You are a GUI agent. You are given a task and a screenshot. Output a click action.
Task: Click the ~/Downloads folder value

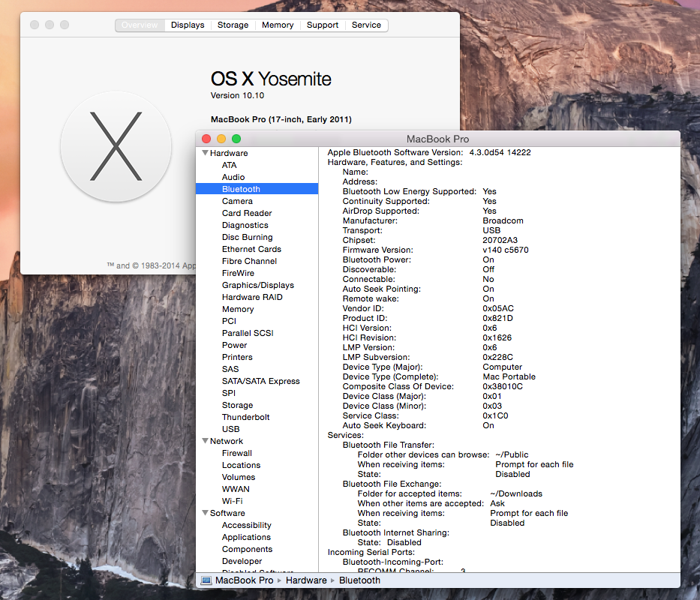pyautogui.click(x=516, y=493)
